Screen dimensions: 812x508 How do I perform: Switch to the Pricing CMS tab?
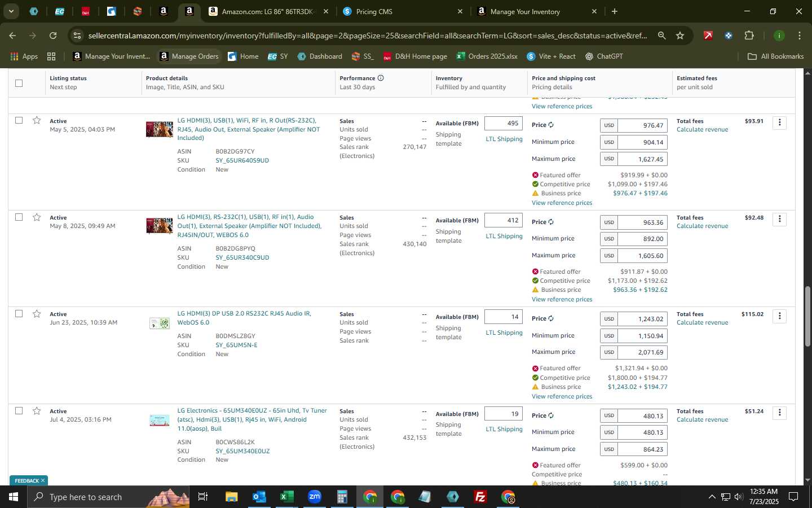point(401,11)
